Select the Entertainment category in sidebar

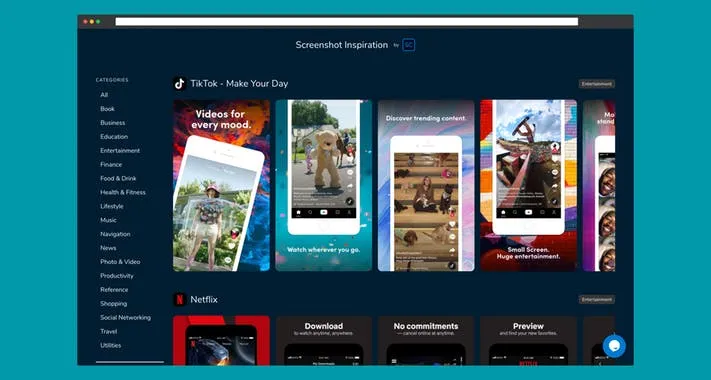click(120, 151)
